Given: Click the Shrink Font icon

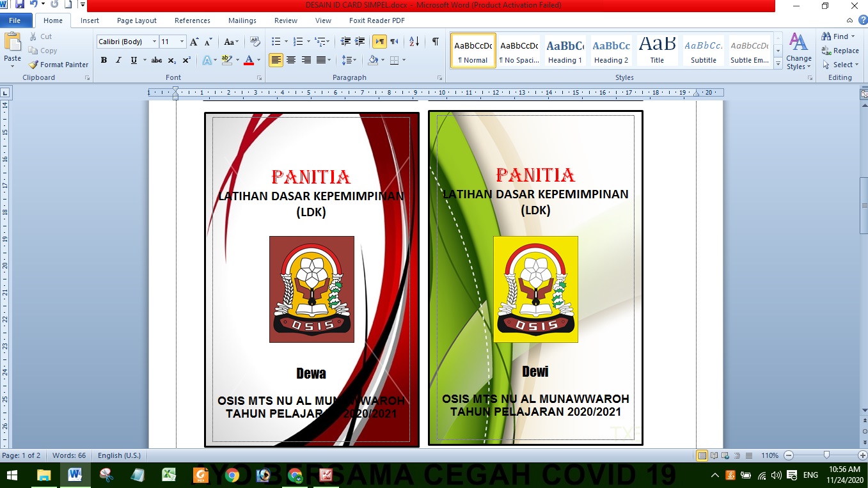Looking at the screenshot, I should (x=208, y=42).
